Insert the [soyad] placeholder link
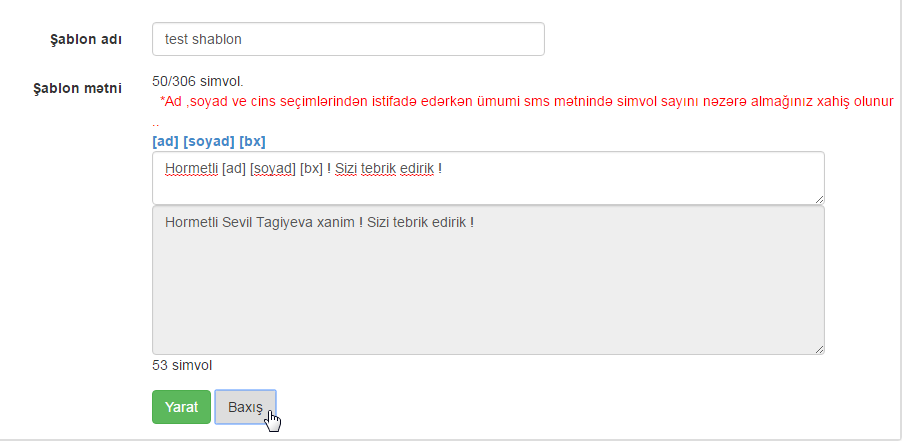The height and width of the screenshot is (441, 902). 209,141
